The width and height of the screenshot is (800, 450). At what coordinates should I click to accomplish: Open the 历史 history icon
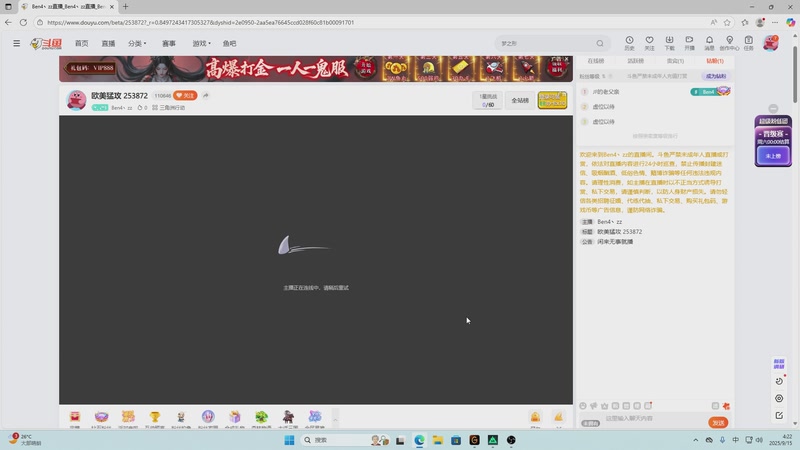point(630,43)
